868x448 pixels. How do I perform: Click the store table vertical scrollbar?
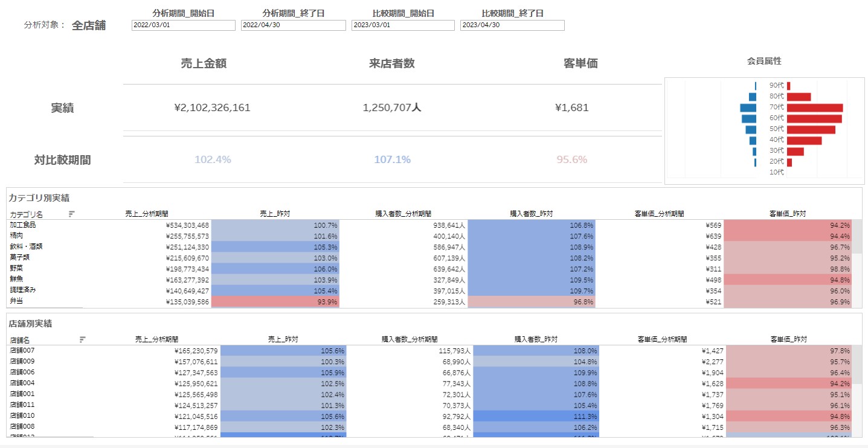coord(857,365)
